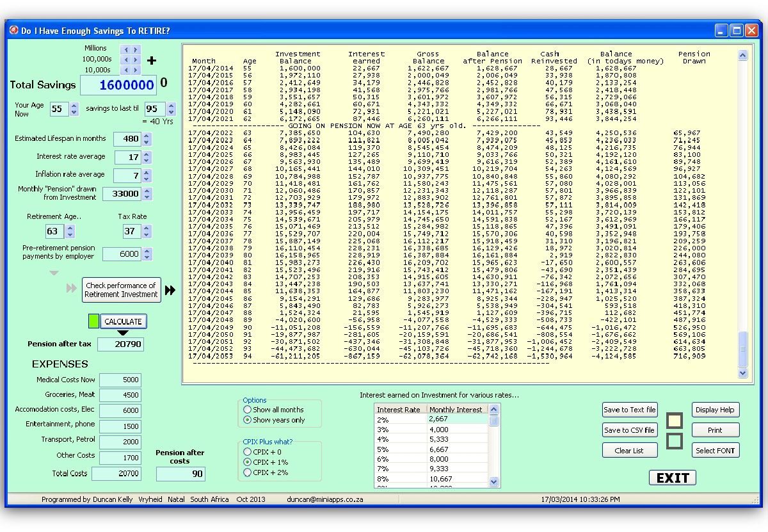Click the black double-arrow beside Check performance
Image resolution: width=768 pixels, height=532 pixels.
(170, 290)
